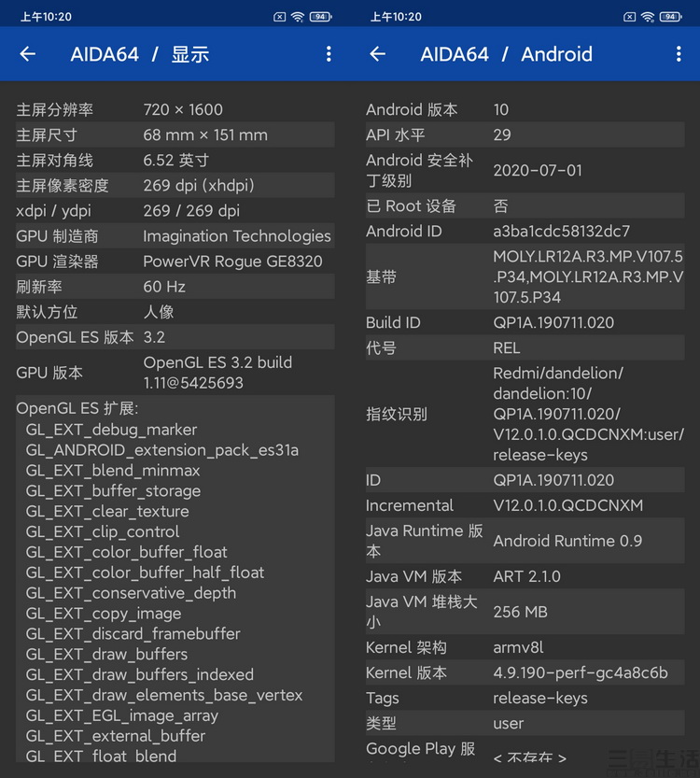The height and width of the screenshot is (778, 700).
Task: Select Kernel 架构 armv8l row
Action: 525,647
